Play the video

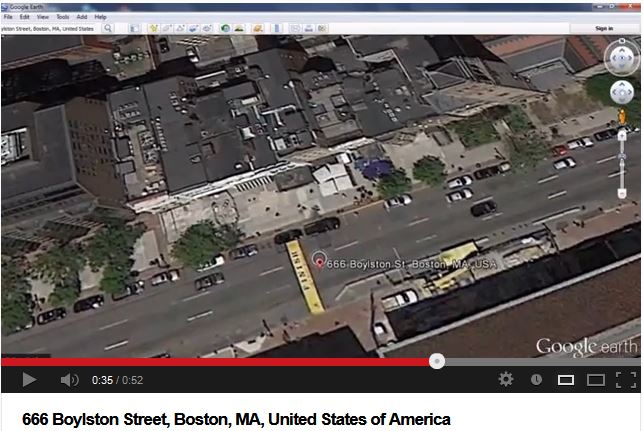pyautogui.click(x=29, y=380)
